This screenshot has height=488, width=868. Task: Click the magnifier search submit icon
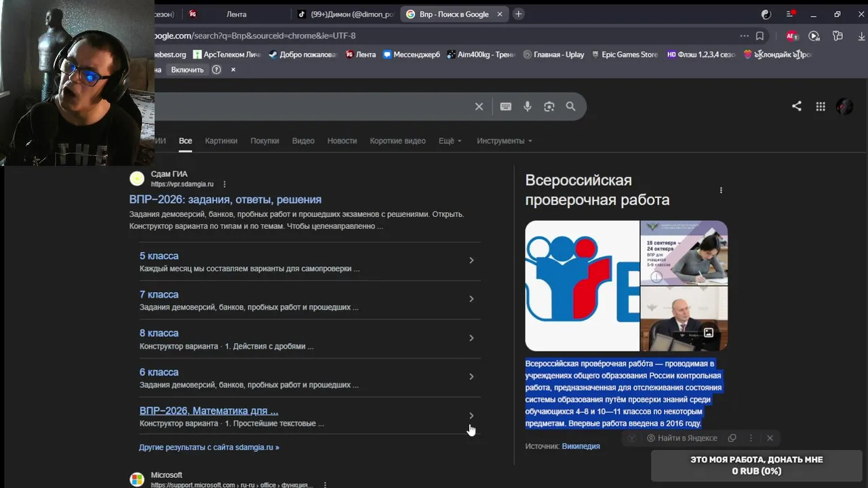point(571,106)
